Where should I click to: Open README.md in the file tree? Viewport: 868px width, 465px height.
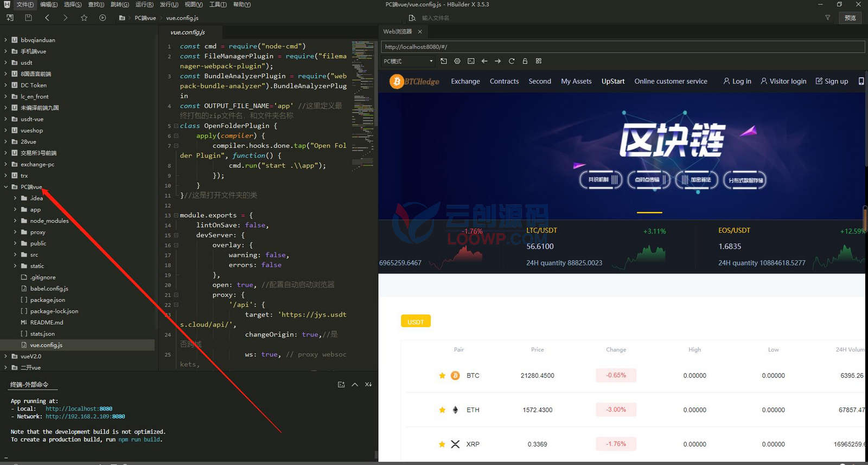coord(47,322)
